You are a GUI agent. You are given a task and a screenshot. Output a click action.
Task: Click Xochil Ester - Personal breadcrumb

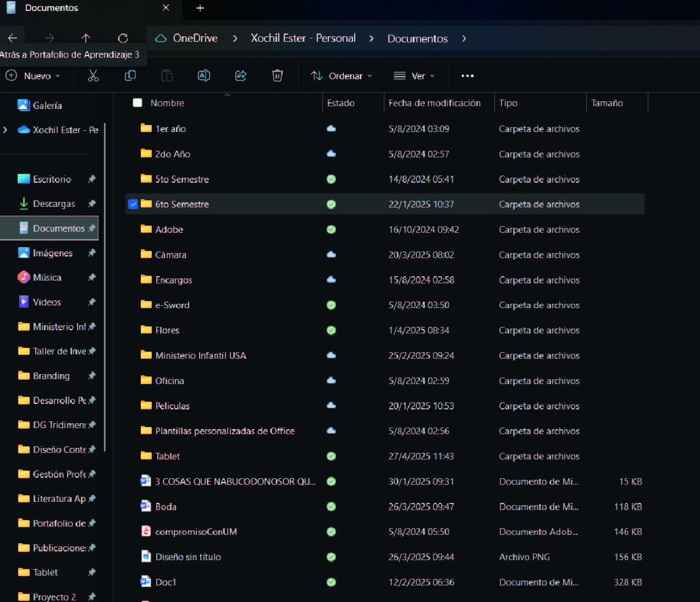[304, 39]
